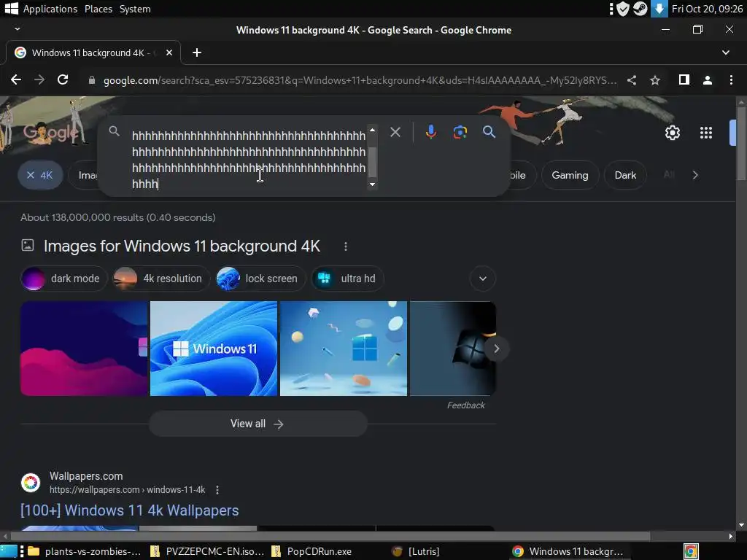The width and height of the screenshot is (747, 560).
Task: Click the page vertical scrollbar thumb
Action: pos(741,143)
